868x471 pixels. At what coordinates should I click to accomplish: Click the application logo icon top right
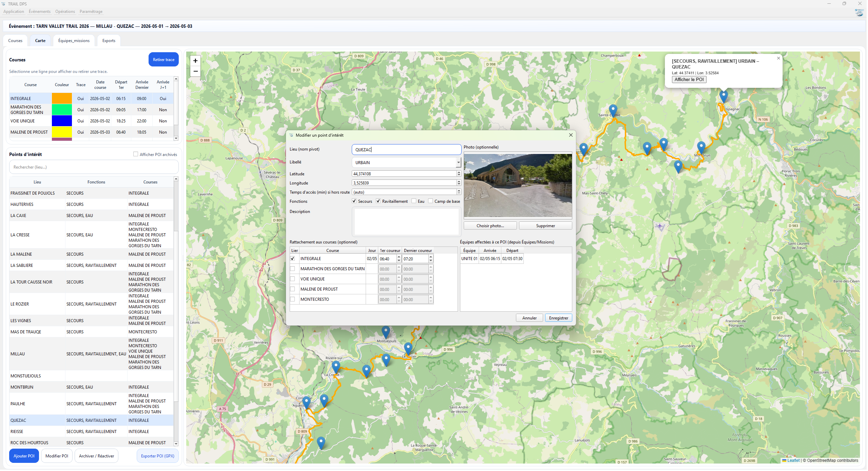point(859,13)
